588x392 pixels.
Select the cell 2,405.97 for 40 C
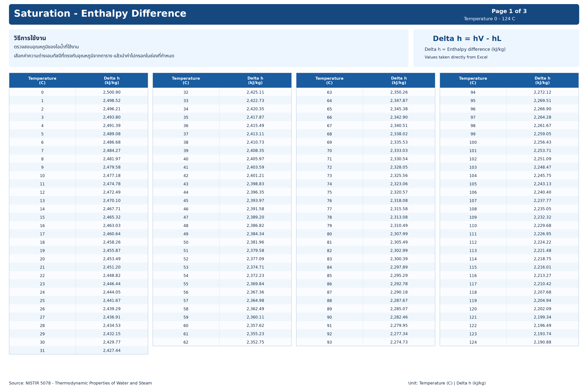pyautogui.click(x=255, y=159)
